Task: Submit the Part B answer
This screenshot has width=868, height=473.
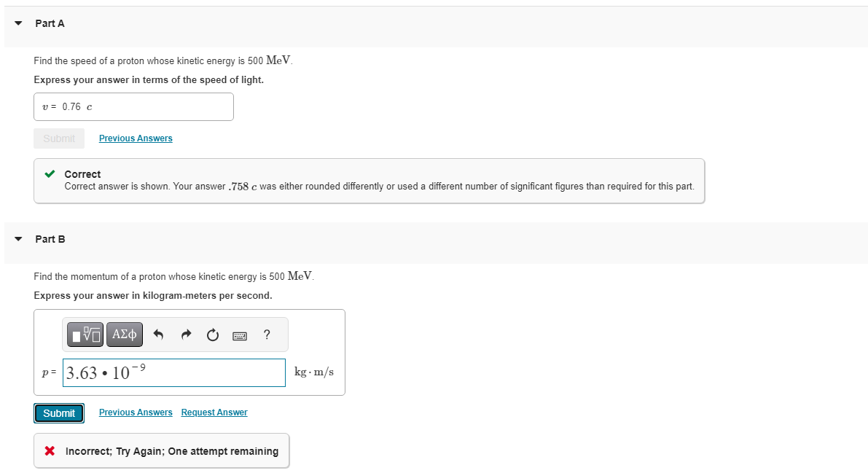Action: coord(59,413)
